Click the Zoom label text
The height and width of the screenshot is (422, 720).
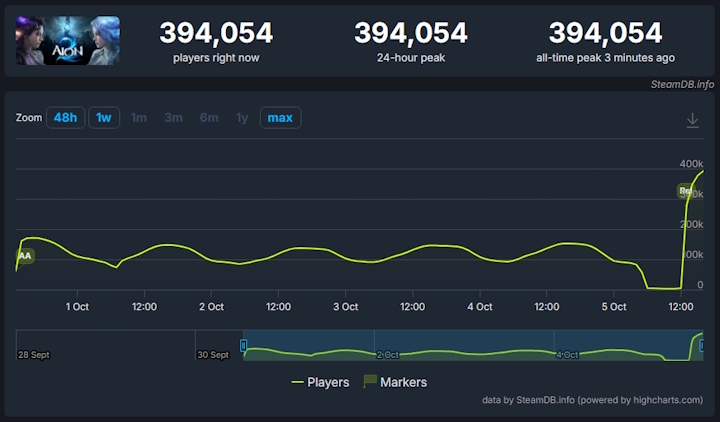pyautogui.click(x=28, y=118)
